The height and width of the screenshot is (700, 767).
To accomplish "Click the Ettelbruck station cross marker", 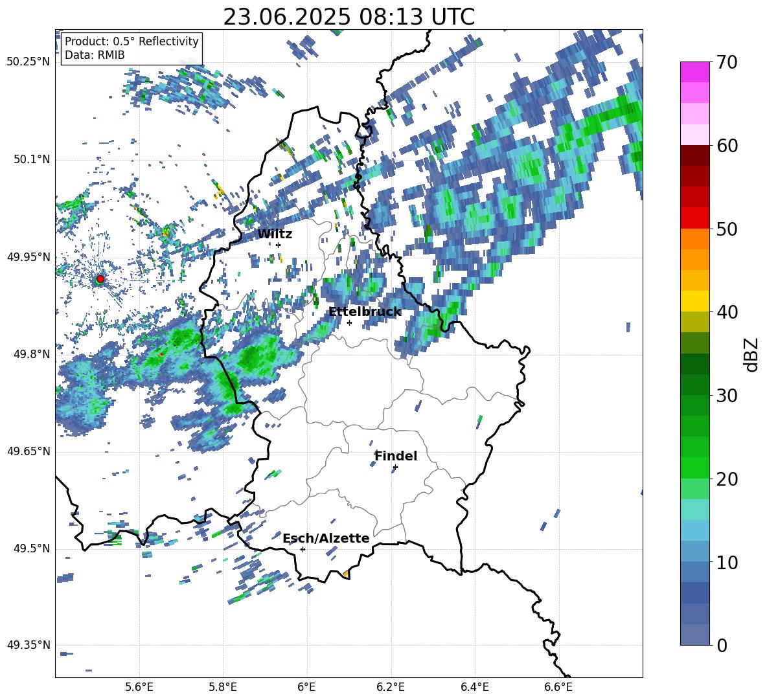I will click(x=349, y=322).
